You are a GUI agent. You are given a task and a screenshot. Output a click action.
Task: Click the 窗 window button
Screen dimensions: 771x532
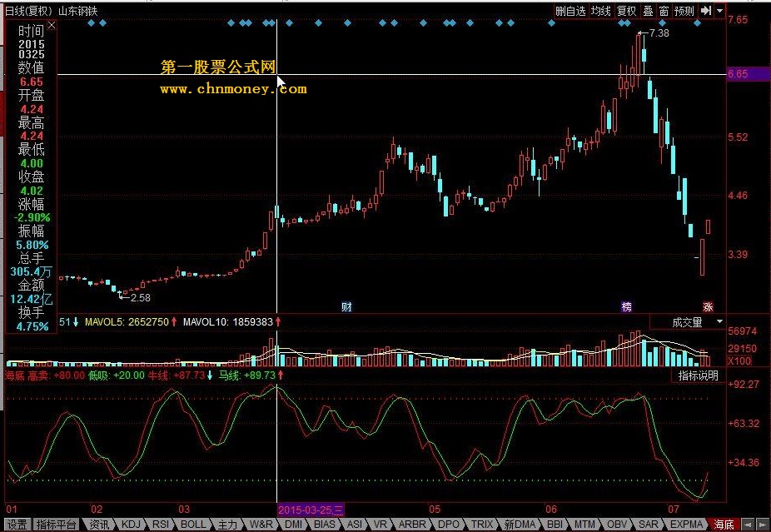pyautogui.click(x=664, y=11)
